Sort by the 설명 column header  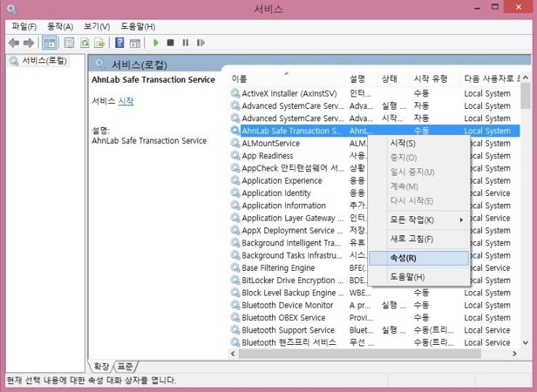pos(361,79)
